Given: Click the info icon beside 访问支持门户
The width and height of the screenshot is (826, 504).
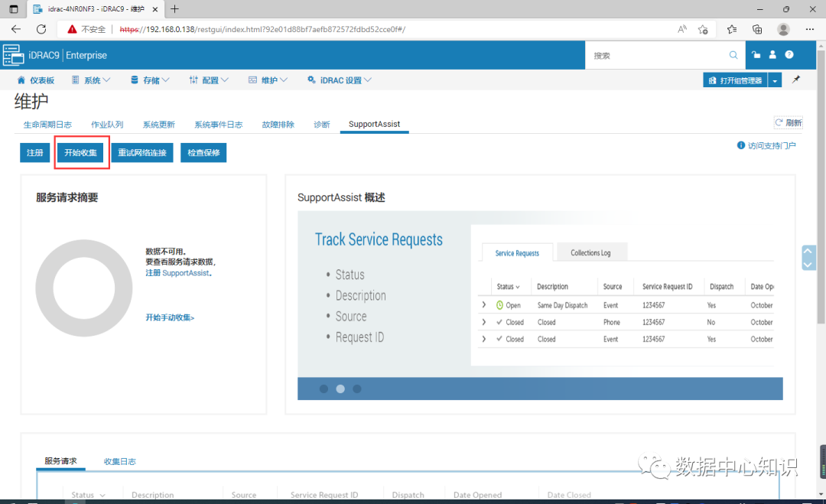Looking at the screenshot, I should pyautogui.click(x=740, y=145).
